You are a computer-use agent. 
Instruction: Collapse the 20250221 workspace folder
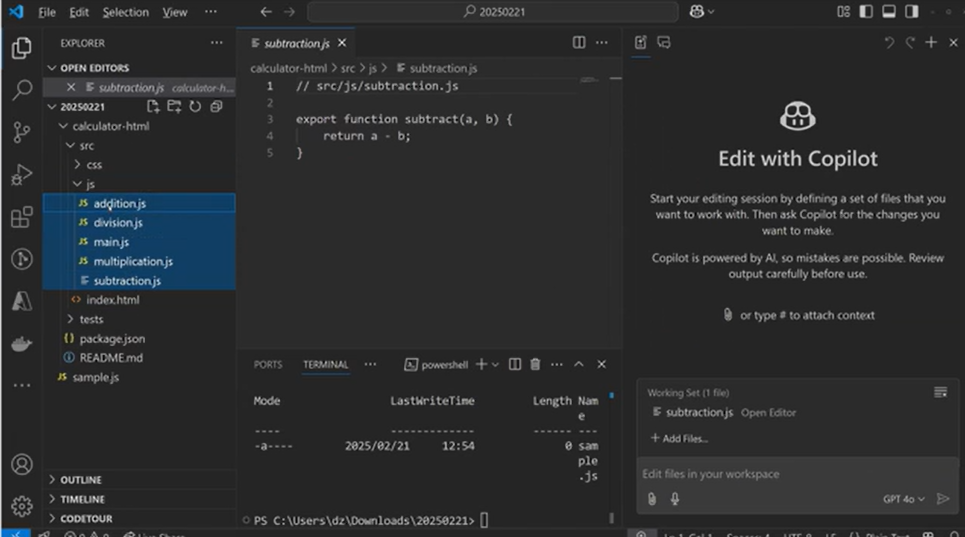pos(52,106)
